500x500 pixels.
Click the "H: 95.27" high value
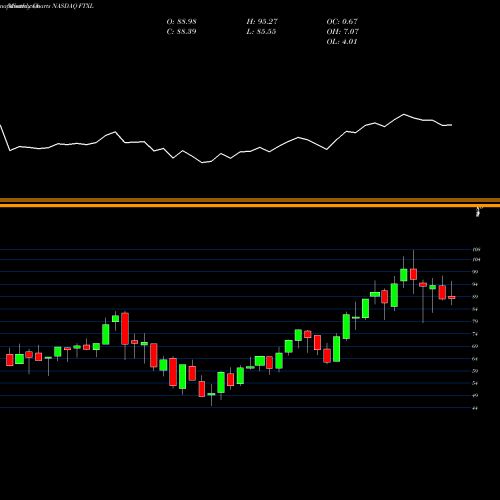point(262,22)
